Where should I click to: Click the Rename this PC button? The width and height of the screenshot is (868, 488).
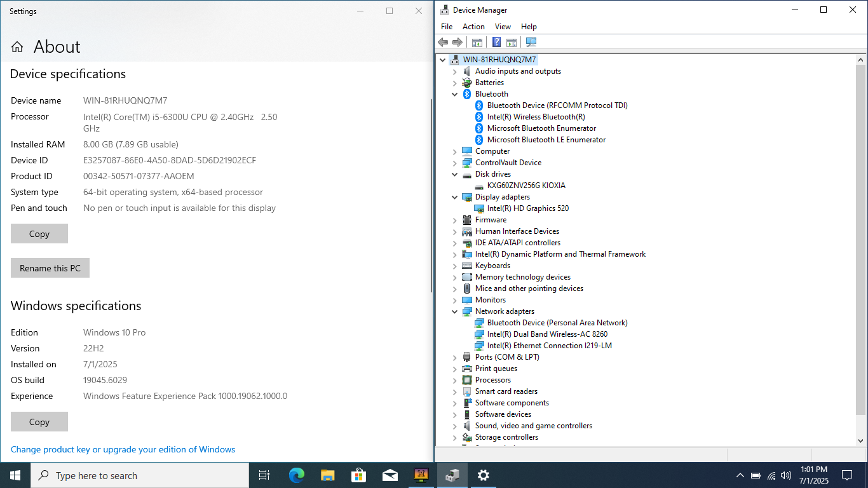tap(50, 268)
